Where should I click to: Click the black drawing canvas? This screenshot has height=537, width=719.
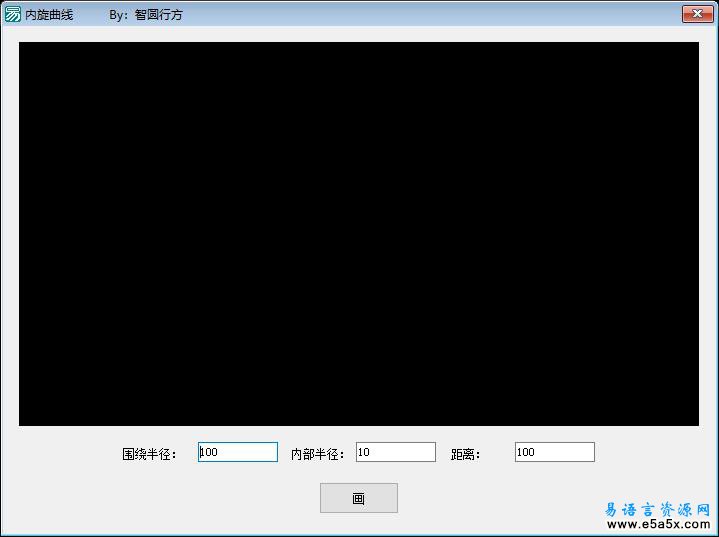359,234
